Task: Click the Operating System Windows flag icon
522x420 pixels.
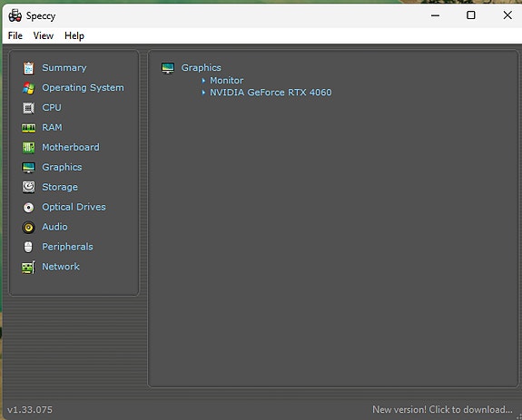Action: (x=29, y=88)
